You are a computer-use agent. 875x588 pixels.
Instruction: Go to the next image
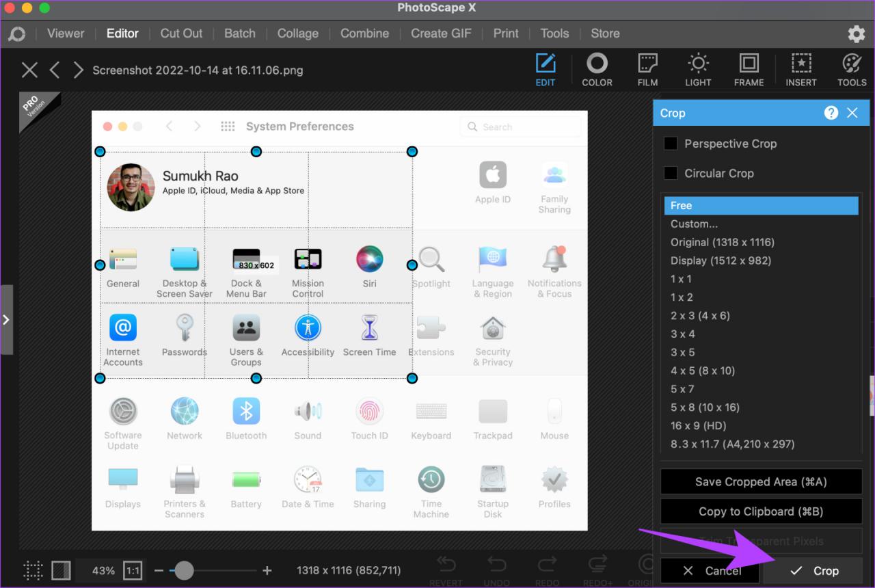tap(78, 70)
